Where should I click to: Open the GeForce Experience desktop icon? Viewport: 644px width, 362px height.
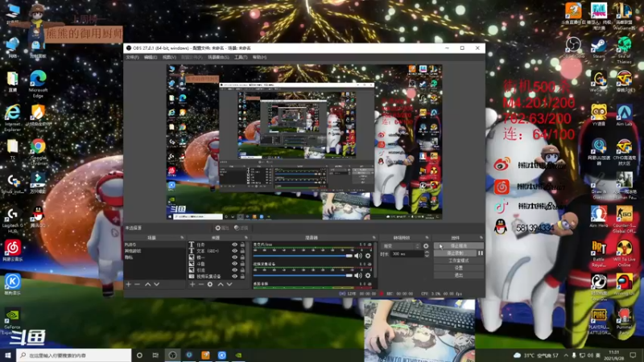point(12,321)
